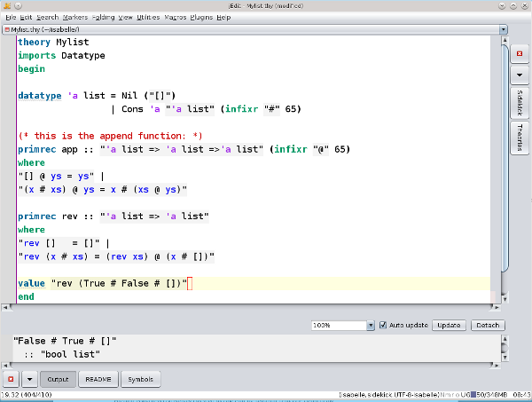This screenshot has height=402, width=532.
Task: Close the bottom dock panel
Action: (11, 379)
